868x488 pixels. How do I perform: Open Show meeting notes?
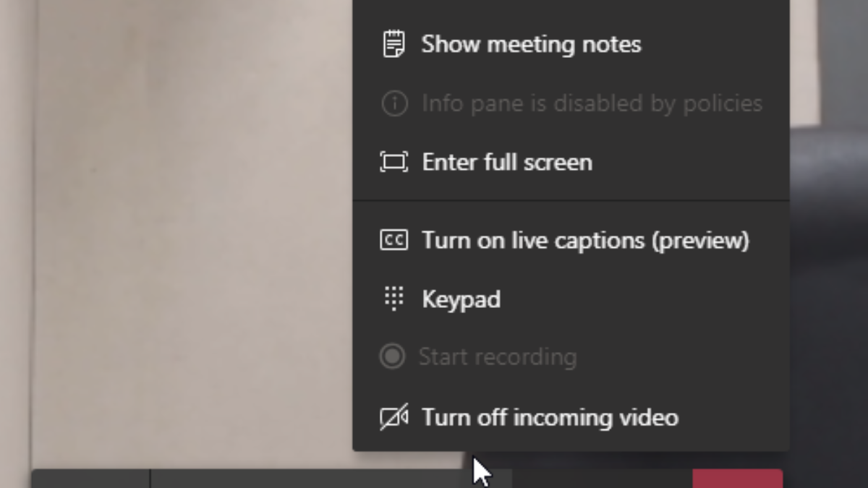531,44
